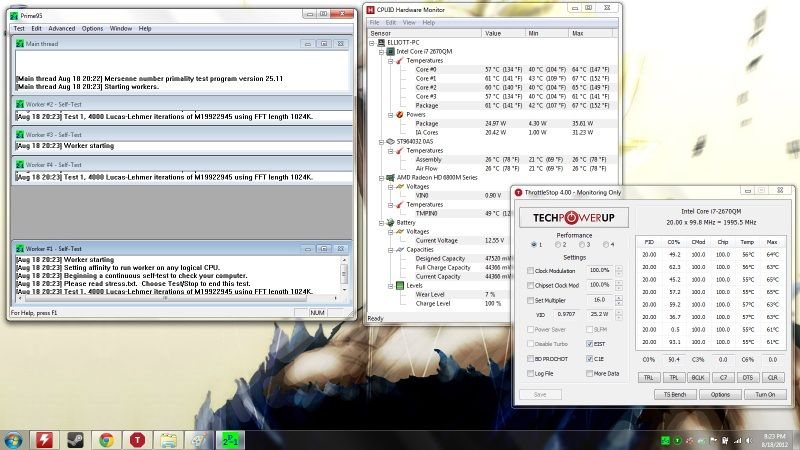Select Performance profile 4 radio button
The width and height of the screenshot is (800, 450).
[x=606, y=245]
